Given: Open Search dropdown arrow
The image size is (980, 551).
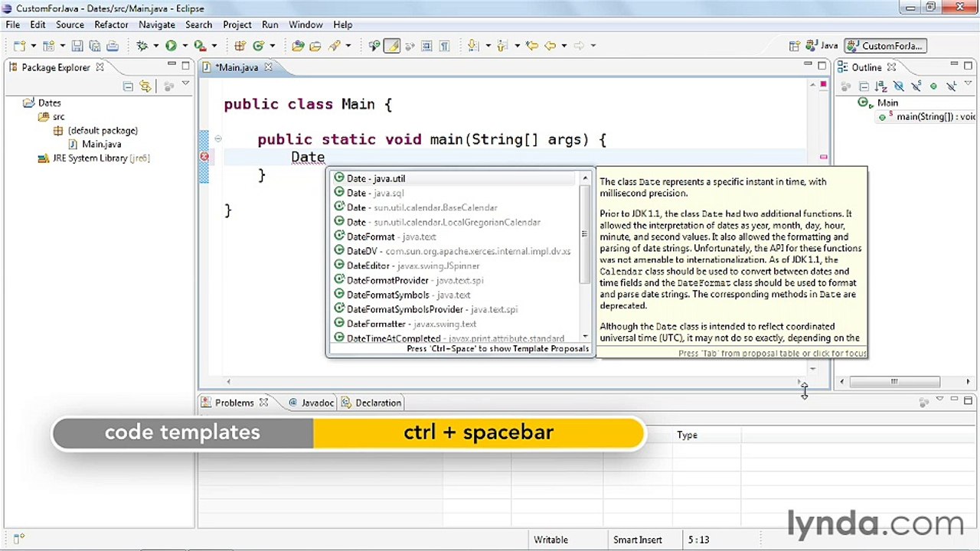Looking at the screenshot, I should 348,46.
